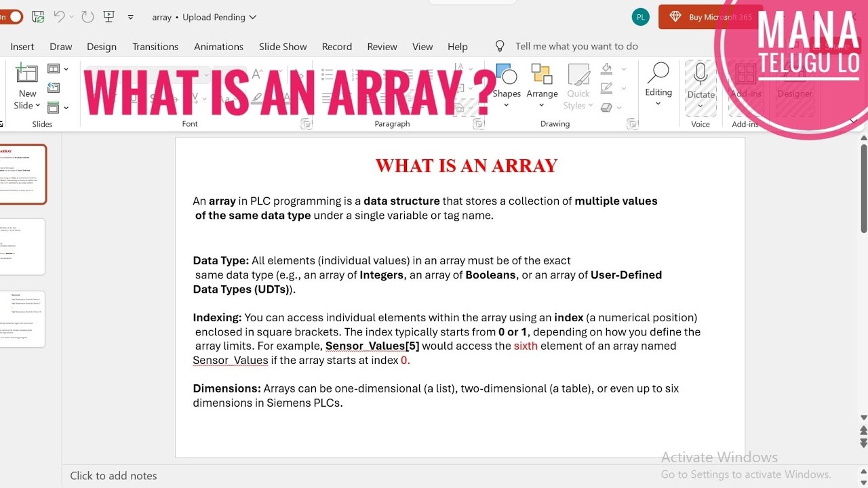Click the Redo icon
Viewport: 868px width, 488px height.
coord(87,17)
